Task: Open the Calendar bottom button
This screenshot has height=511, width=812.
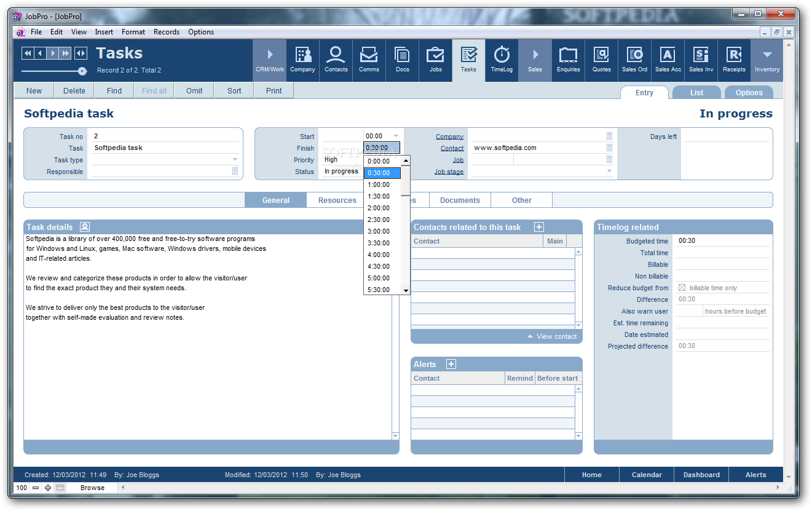Action: point(647,475)
